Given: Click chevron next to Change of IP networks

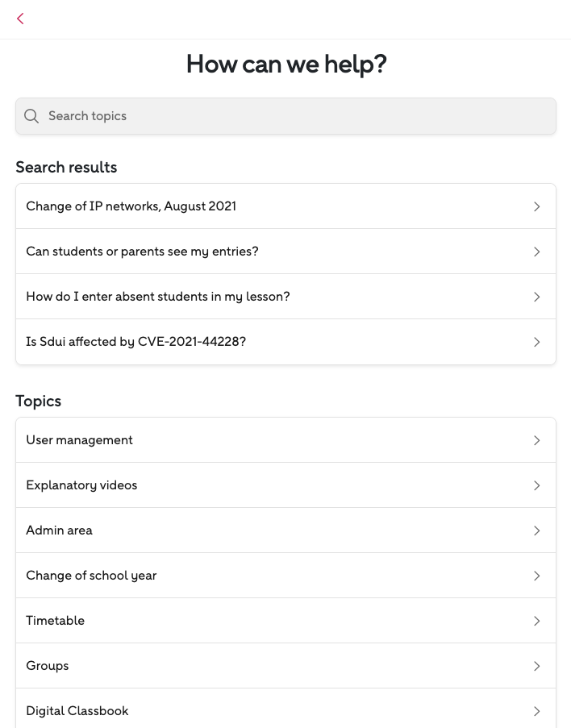Looking at the screenshot, I should point(537,206).
